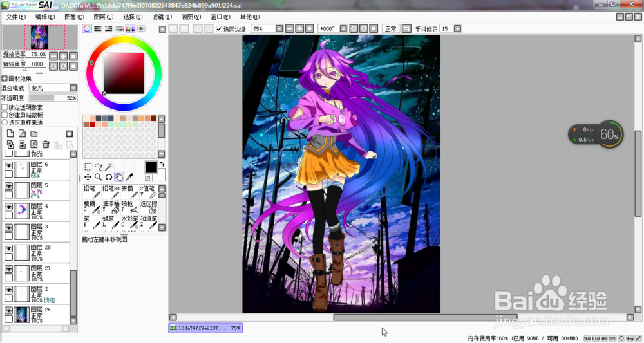The width and height of the screenshot is (644, 343).
Task: Select the magic wand tool
Action: (108, 167)
